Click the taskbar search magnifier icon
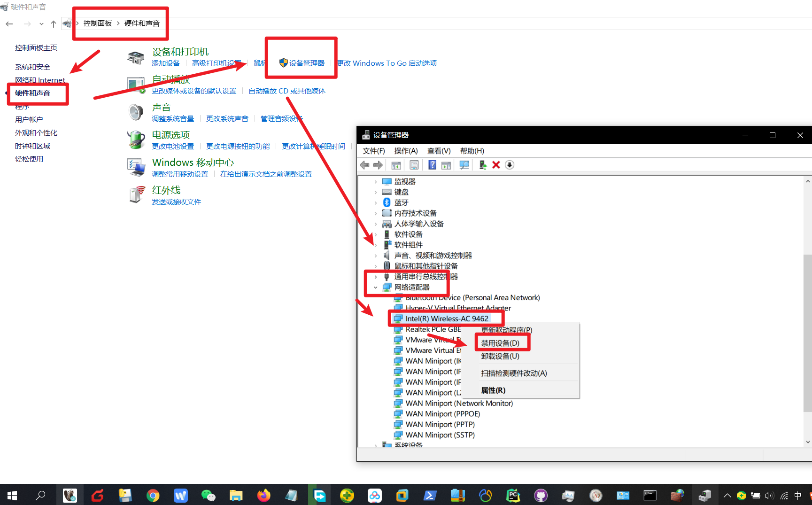This screenshot has width=812, height=505. (41, 495)
